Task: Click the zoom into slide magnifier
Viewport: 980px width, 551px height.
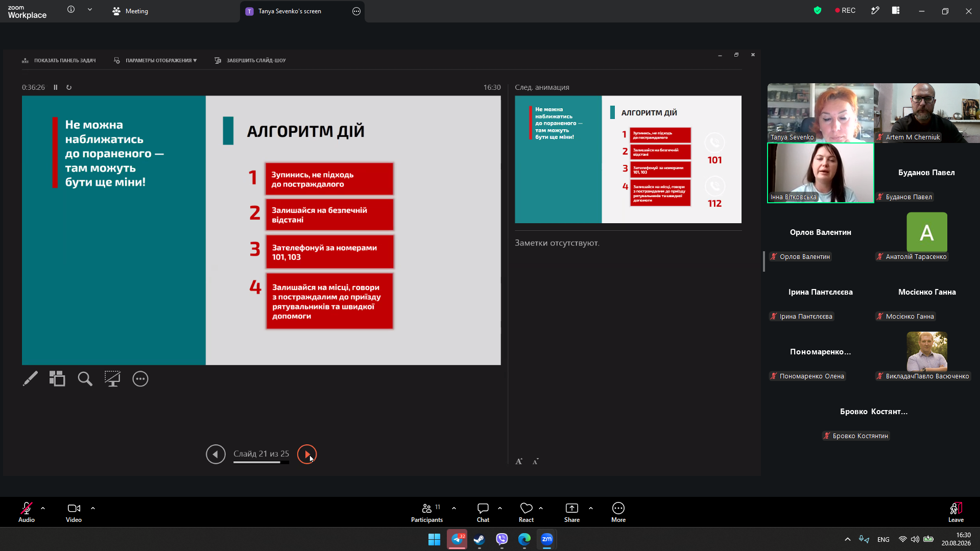Action: pyautogui.click(x=85, y=378)
